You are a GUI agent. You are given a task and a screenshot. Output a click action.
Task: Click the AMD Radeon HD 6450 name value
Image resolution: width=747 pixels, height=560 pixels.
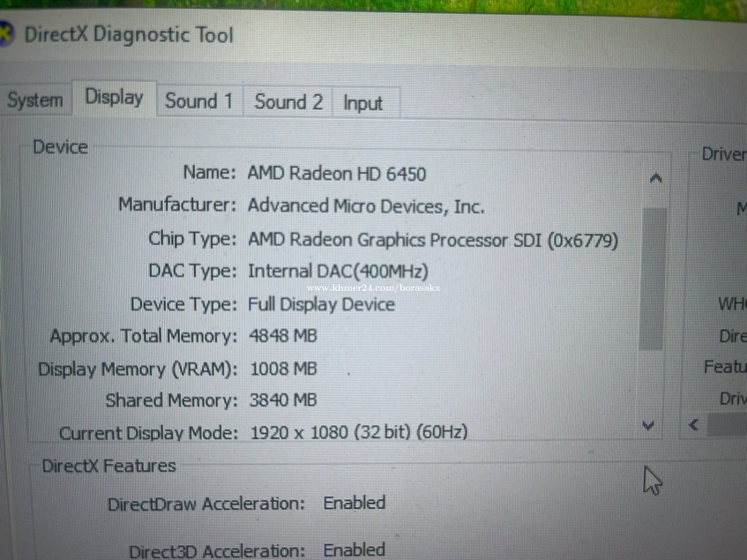coord(337,174)
